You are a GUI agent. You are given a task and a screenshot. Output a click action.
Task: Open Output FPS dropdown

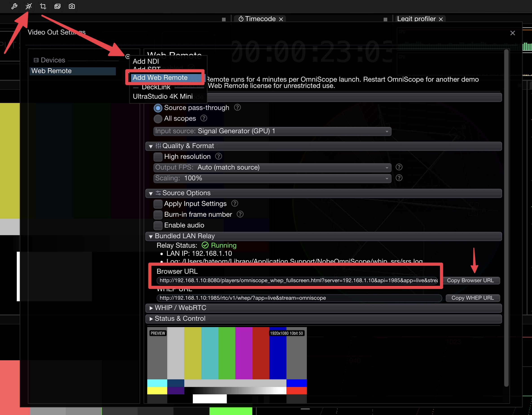[272, 168]
